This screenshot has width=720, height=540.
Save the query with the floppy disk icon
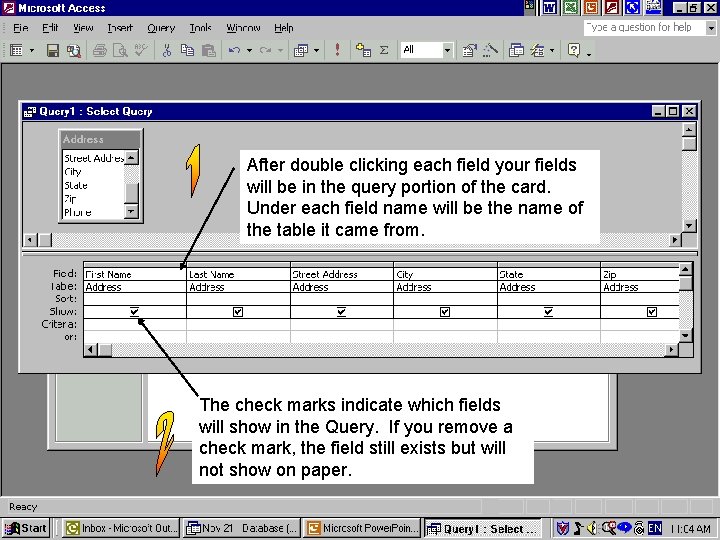click(x=53, y=50)
